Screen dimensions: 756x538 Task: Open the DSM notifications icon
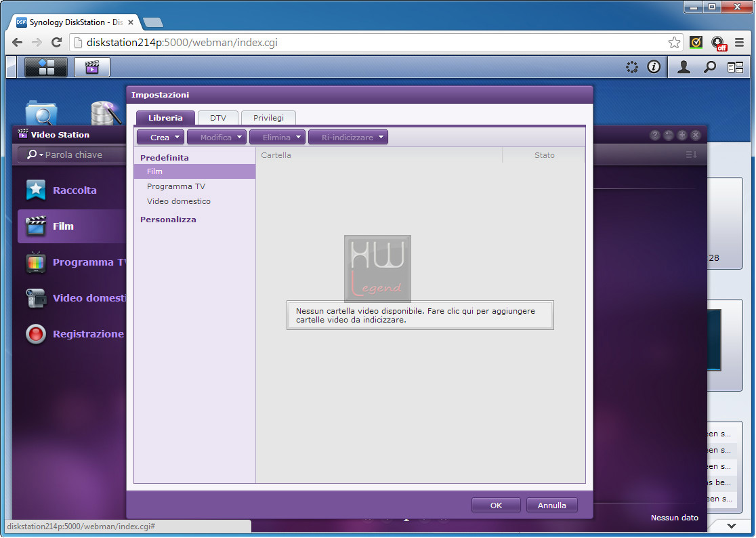pyautogui.click(x=631, y=67)
